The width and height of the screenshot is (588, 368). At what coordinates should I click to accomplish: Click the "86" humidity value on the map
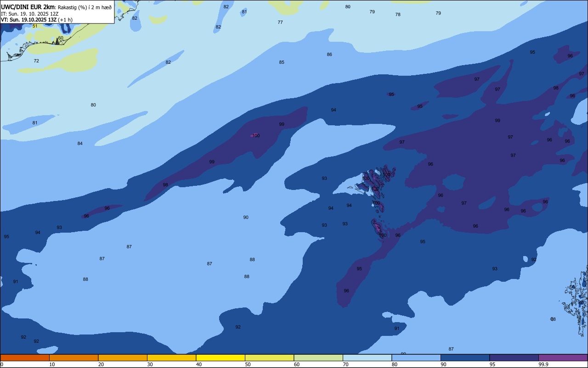click(329, 54)
